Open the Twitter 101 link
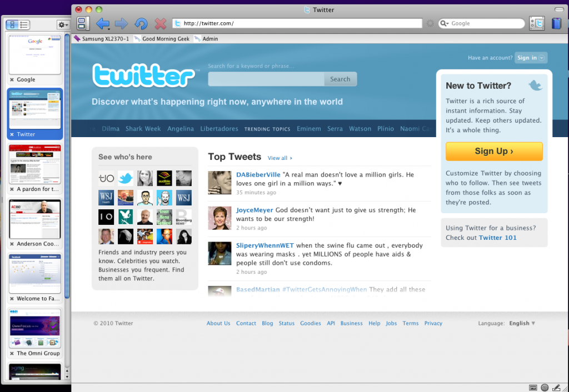 (497, 238)
